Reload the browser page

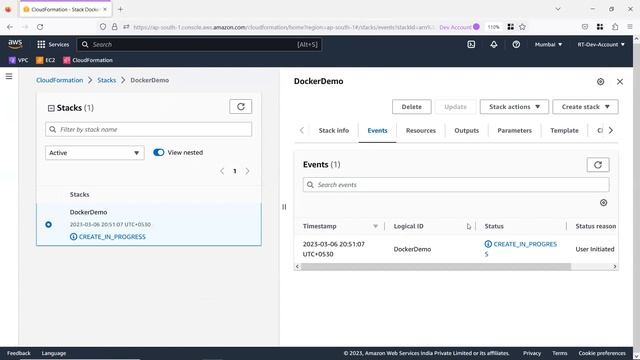click(40, 27)
